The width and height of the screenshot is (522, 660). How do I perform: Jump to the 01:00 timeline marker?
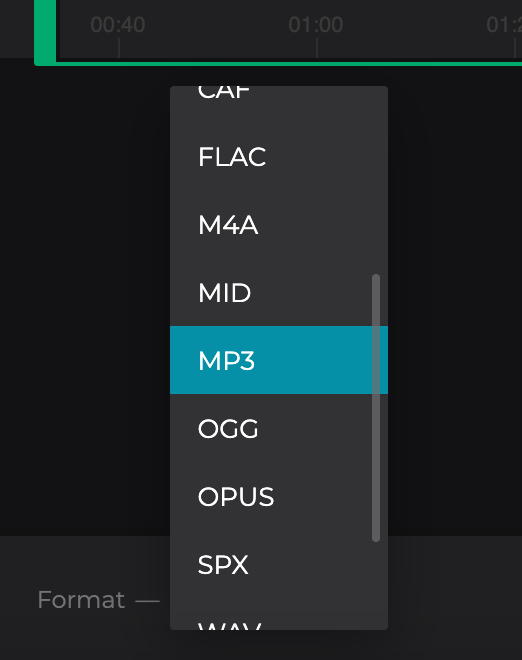[x=316, y=24]
